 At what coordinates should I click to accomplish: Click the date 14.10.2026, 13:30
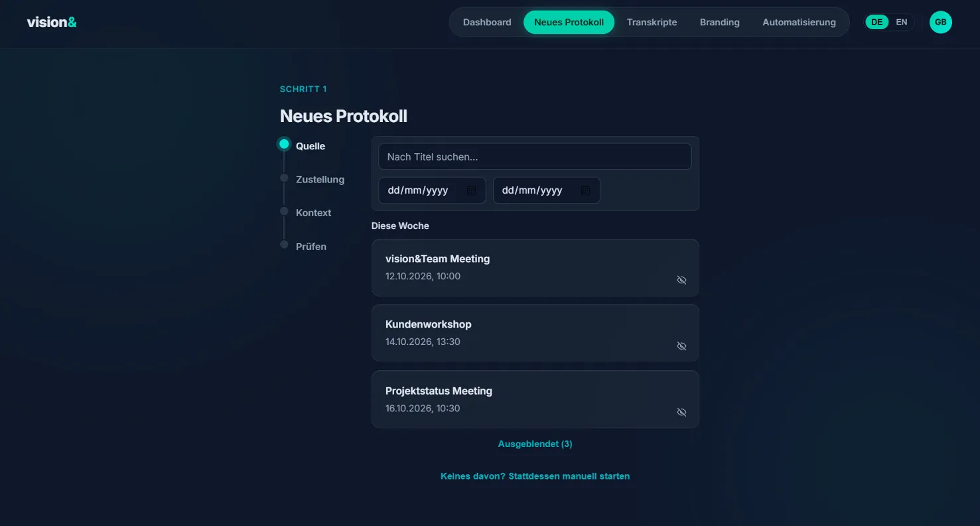(423, 342)
